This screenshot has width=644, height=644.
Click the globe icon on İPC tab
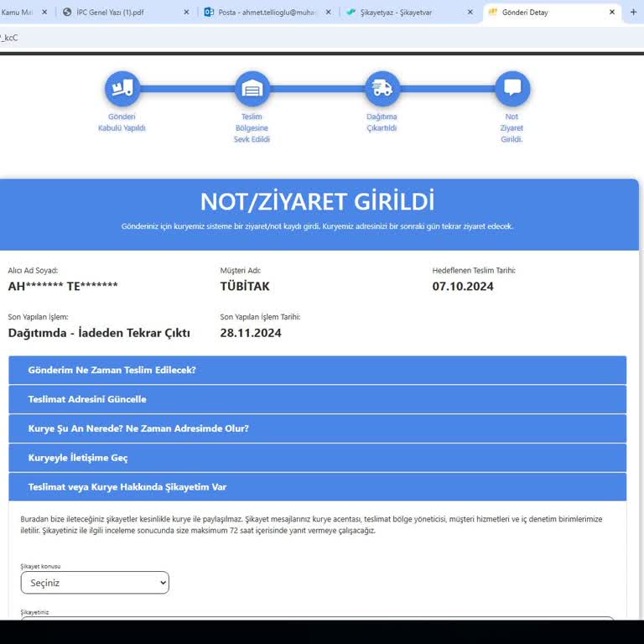tap(67, 13)
